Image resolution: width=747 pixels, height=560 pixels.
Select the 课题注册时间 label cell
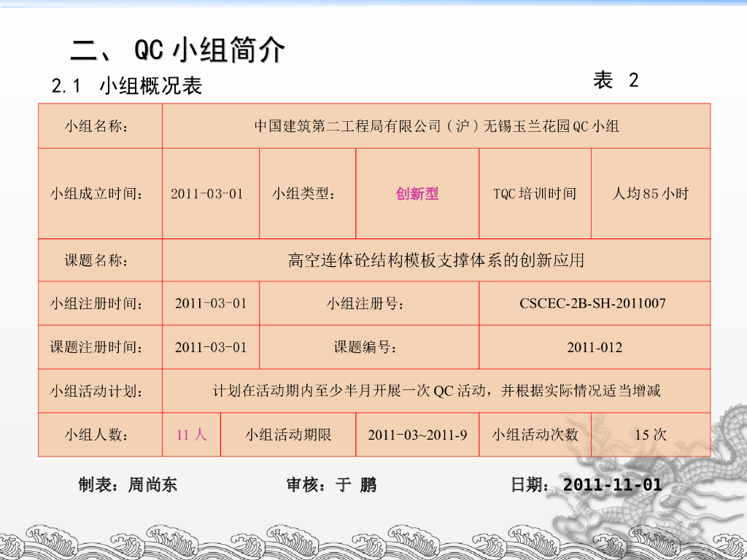(101, 347)
